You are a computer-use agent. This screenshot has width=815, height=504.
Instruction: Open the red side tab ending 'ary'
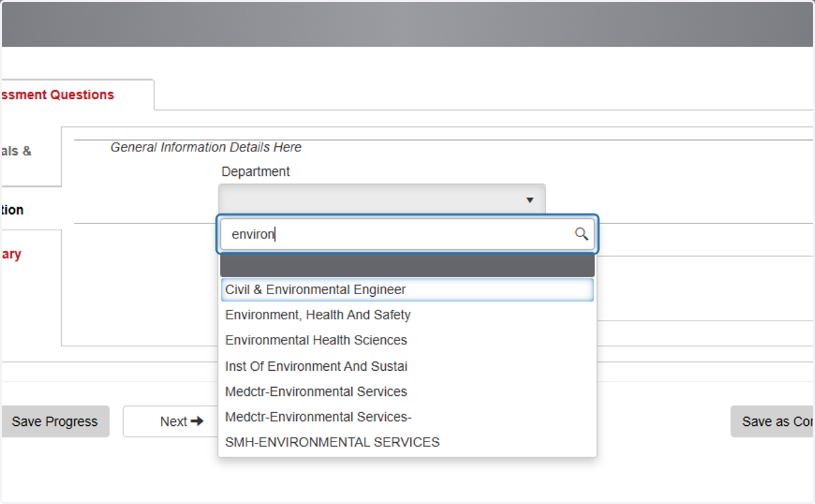coord(30,254)
